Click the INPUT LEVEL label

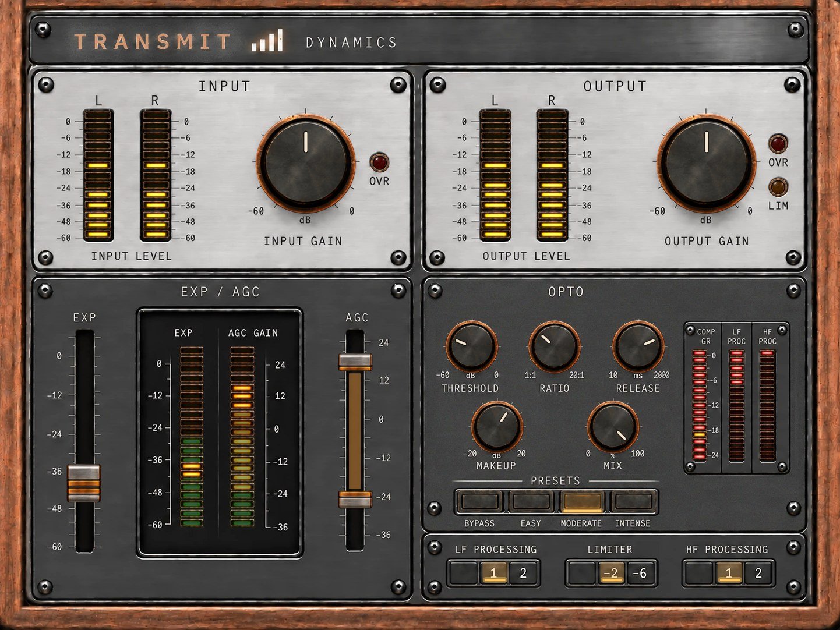[x=132, y=256]
